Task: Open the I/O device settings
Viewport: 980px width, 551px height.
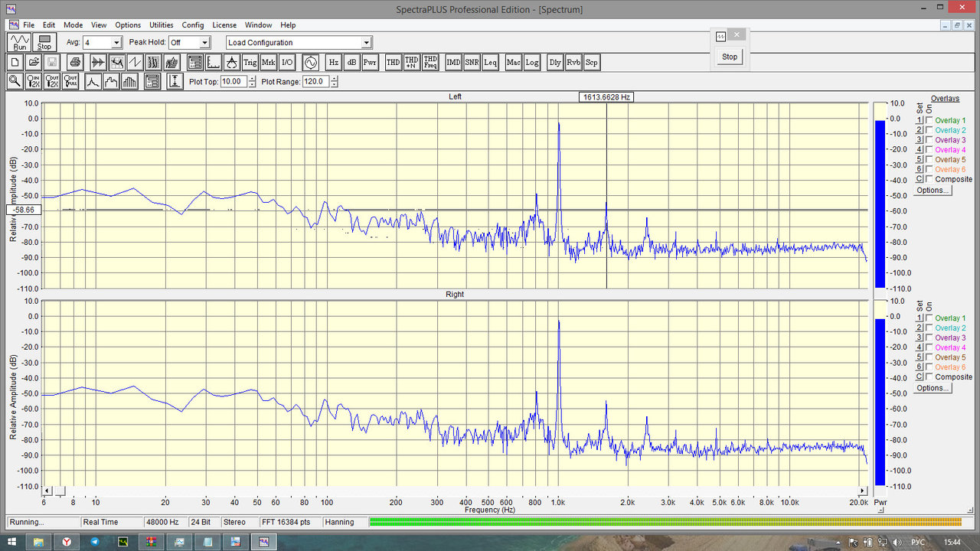Action: [x=287, y=62]
